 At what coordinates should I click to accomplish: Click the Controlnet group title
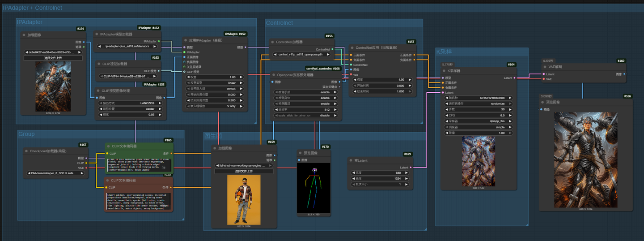pyautogui.click(x=280, y=23)
